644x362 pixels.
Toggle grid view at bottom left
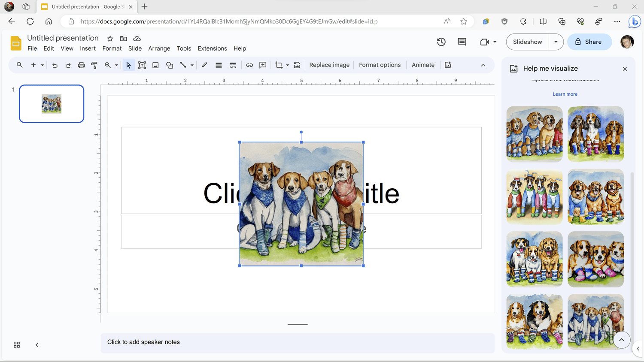pyautogui.click(x=17, y=345)
